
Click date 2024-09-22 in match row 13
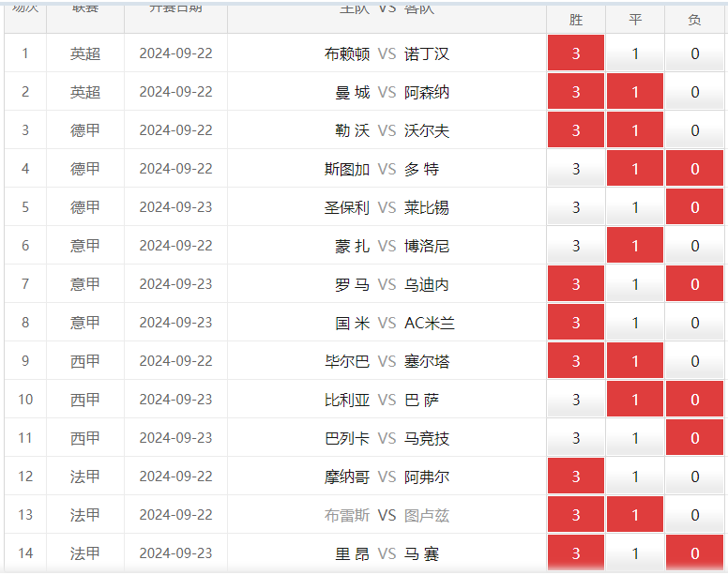point(176,515)
